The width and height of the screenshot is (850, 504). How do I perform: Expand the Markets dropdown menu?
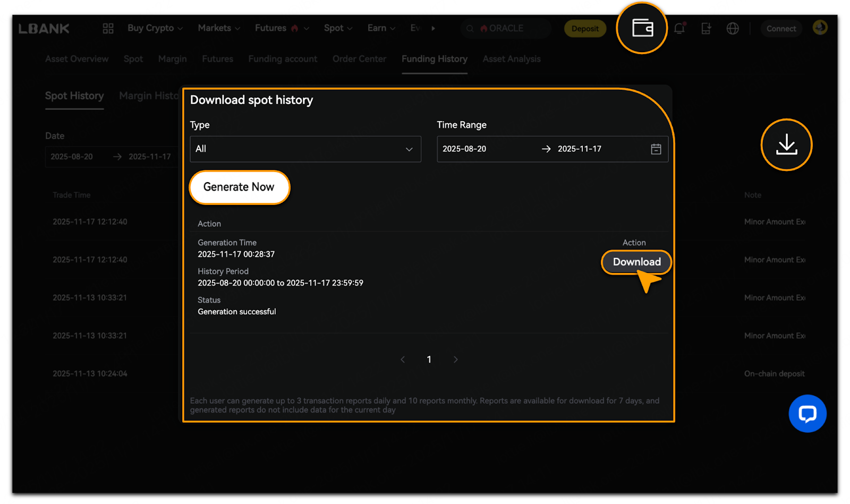coord(218,28)
